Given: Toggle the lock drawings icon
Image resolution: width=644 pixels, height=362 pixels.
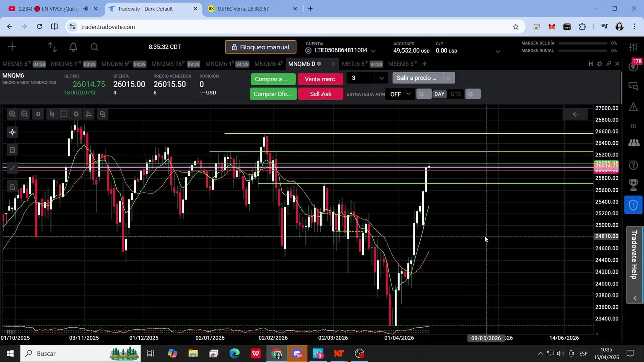Looking at the screenshot, I should (x=12, y=187).
